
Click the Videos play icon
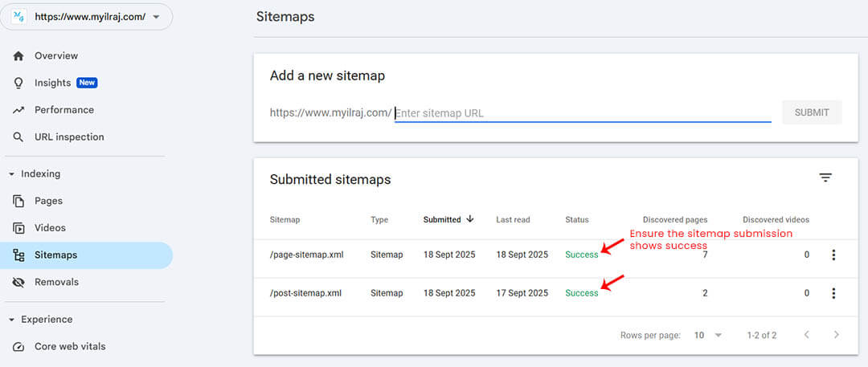[18, 228]
